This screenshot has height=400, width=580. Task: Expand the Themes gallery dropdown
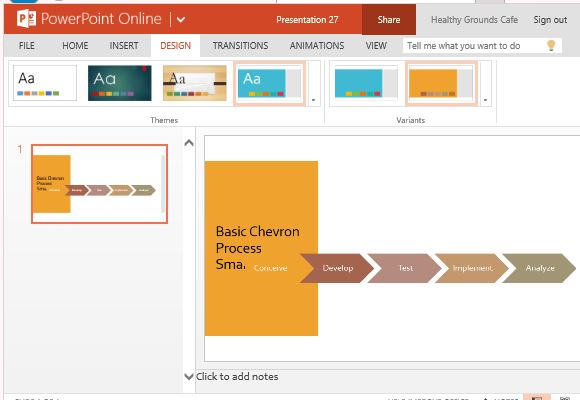tap(313, 100)
